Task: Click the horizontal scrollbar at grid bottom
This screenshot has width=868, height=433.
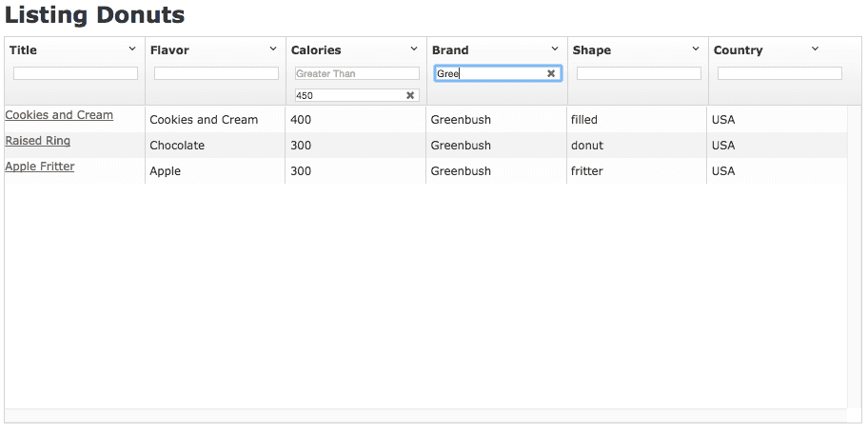Action: tap(425, 416)
